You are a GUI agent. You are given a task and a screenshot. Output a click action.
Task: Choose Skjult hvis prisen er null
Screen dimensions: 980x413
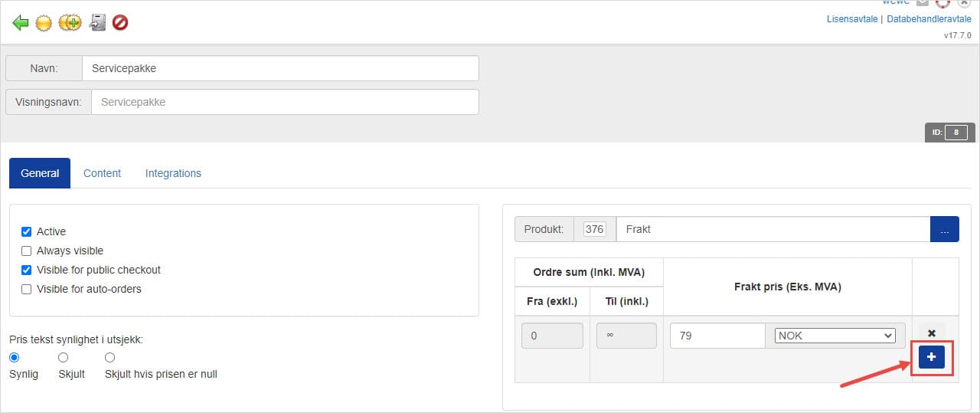click(109, 358)
